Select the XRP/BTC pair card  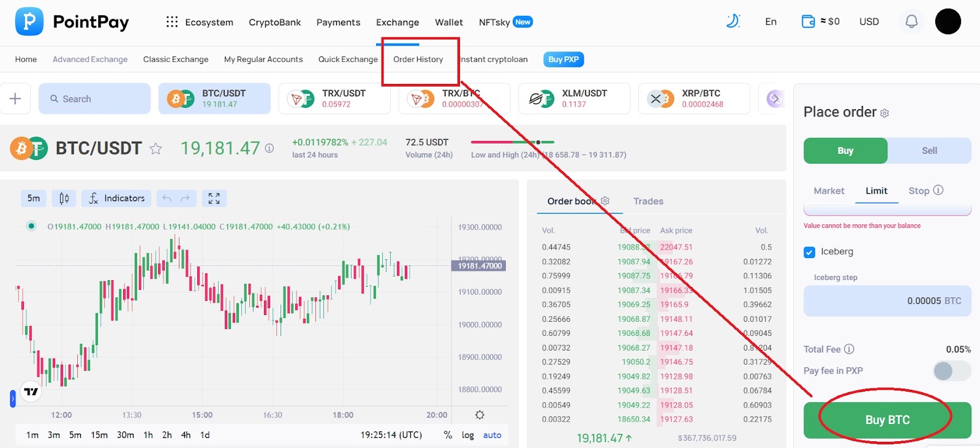[694, 99]
